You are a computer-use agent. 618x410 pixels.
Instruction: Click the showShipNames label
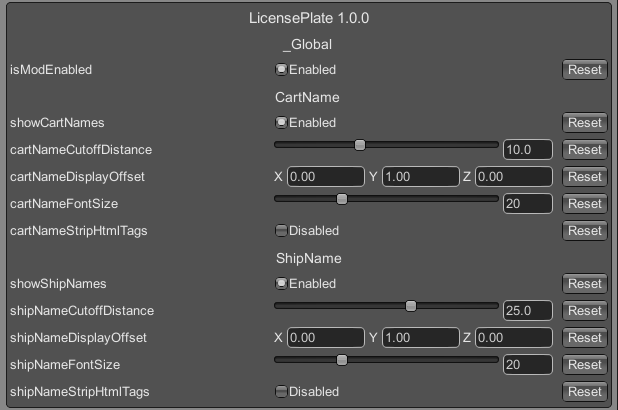coord(58,284)
